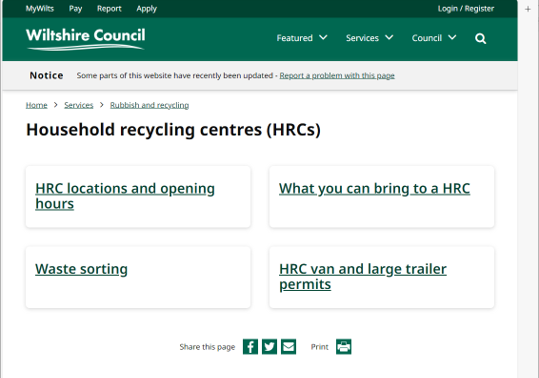Image resolution: width=539 pixels, height=378 pixels.
Task: Open HRC locations and opening hours
Action: pyautogui.click(x=125, y=196)
